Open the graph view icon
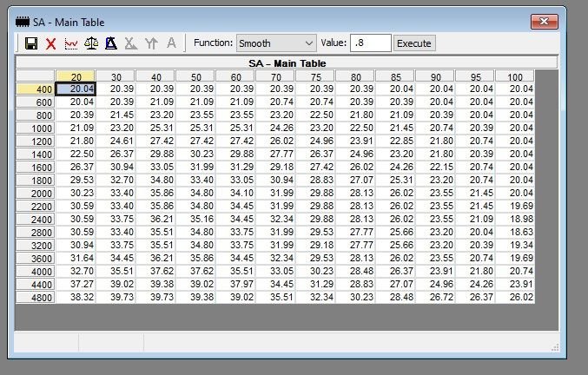This screenshot has width=588, height=375. point(71,43)
